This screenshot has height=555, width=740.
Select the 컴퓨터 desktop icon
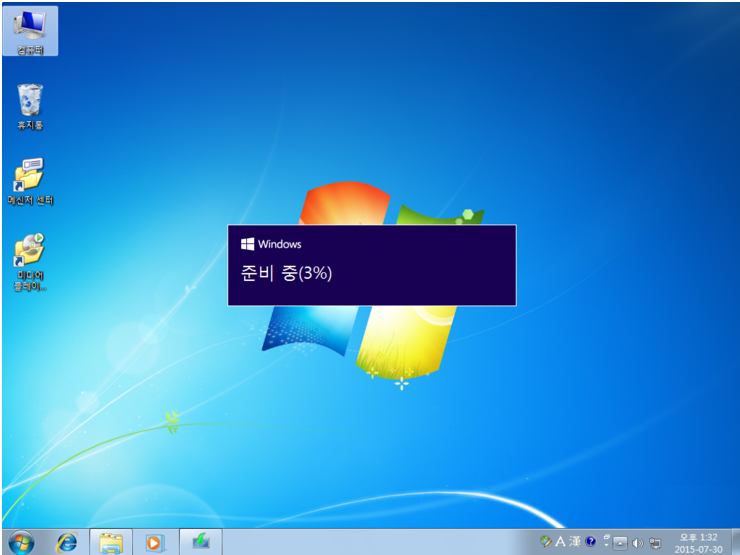(x=30, y=30)
